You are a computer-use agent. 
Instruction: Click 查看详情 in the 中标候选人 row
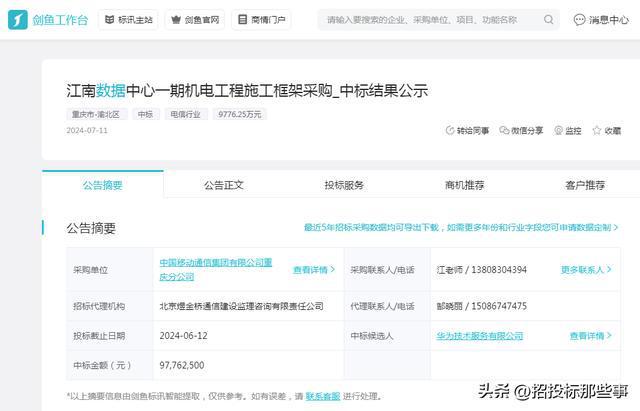click(x=591, y=336)
